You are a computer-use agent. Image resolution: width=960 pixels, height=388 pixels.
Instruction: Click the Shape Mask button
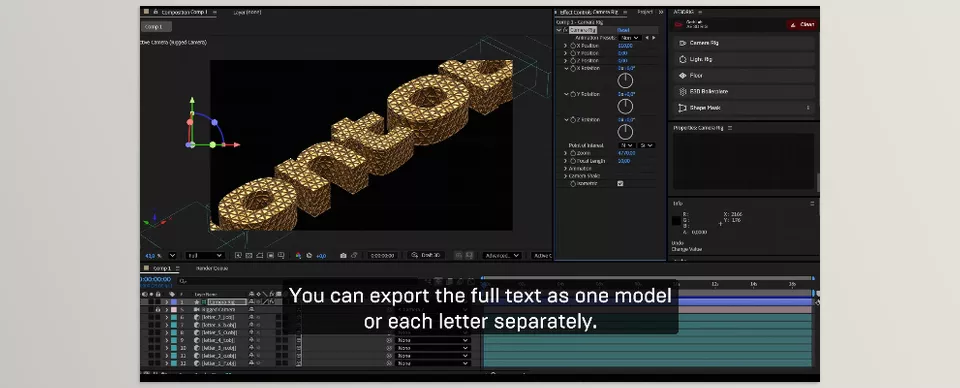click(744, 108)
